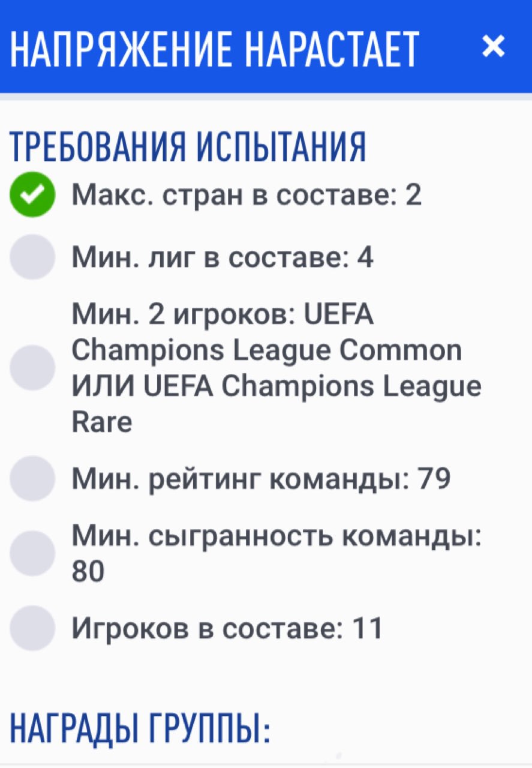Image resolution: width=532 pixels, height=768 pixels.
Task: Select the word Rare in the requirement
Action: coord(101,422)
